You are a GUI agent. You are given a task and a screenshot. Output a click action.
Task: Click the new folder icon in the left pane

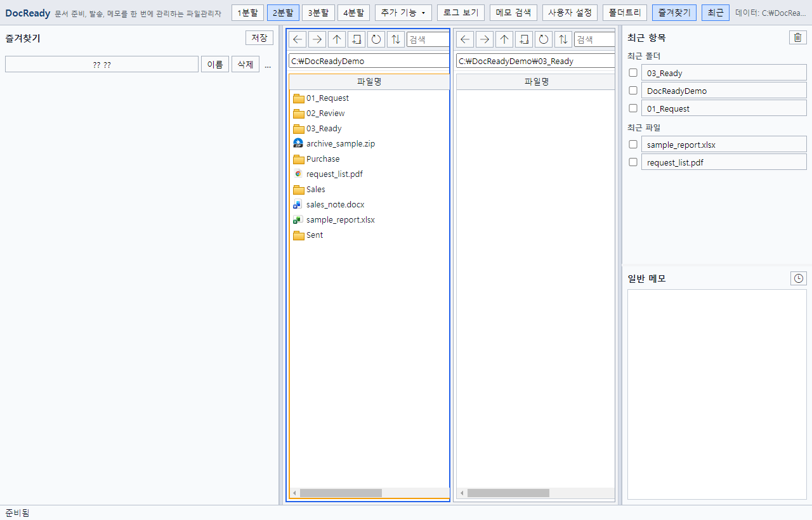coord(357,39)
